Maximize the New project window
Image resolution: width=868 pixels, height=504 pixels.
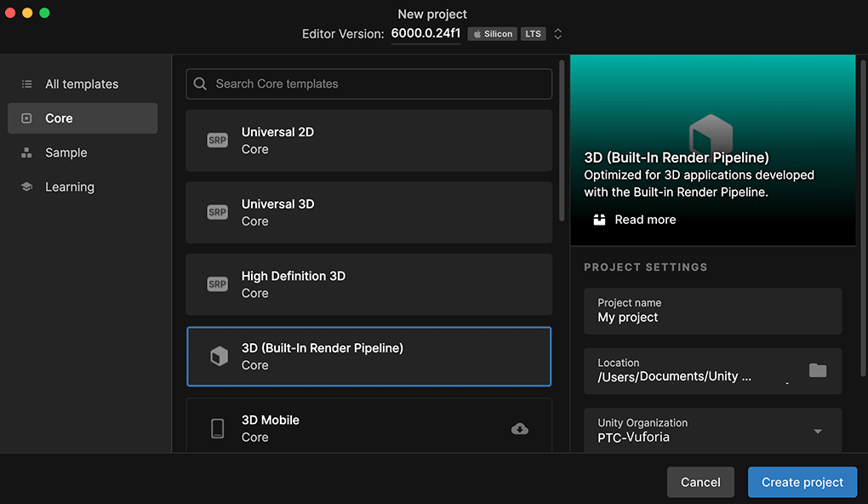[x=44, y=13]
